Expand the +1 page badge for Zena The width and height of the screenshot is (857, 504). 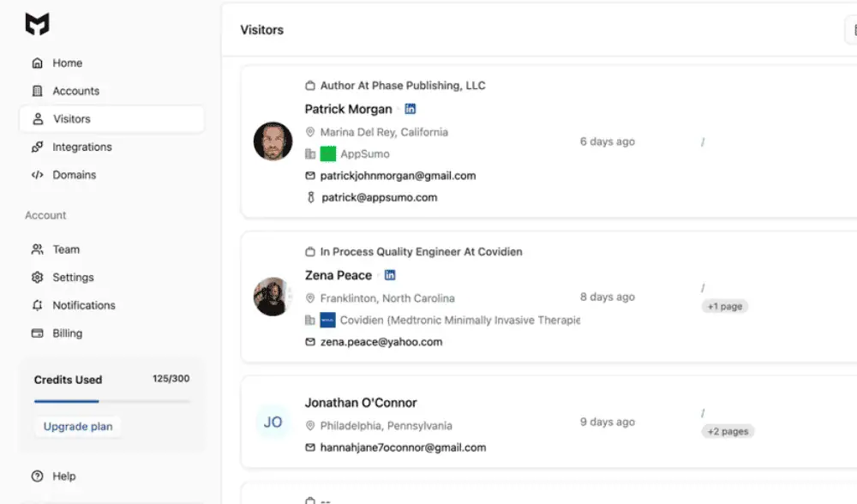(724, 306)
